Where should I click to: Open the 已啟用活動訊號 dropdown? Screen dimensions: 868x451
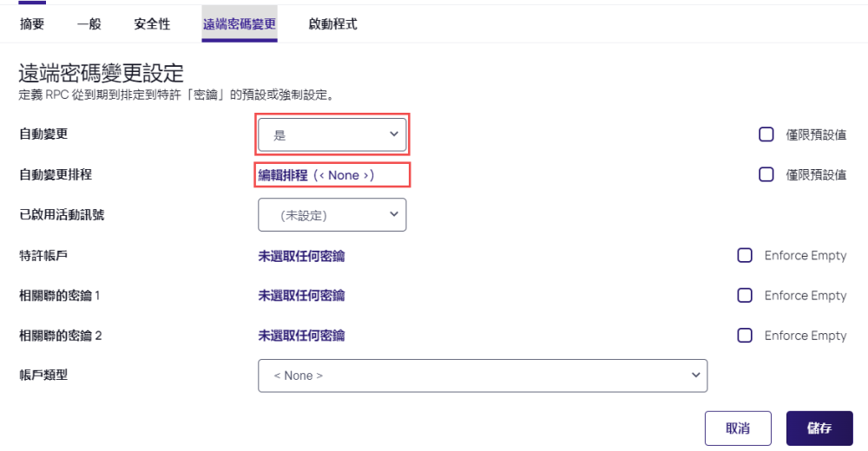pos(332,215)
